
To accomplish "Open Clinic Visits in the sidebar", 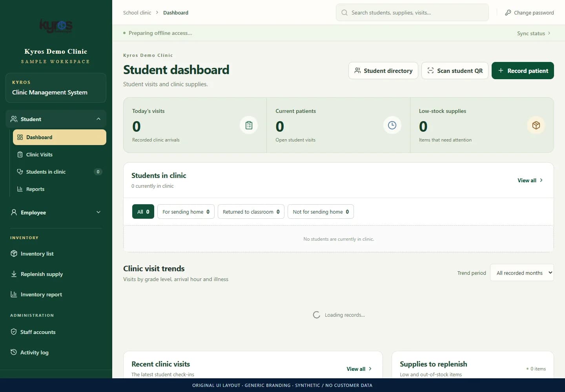I will click(x=60, y=154).
